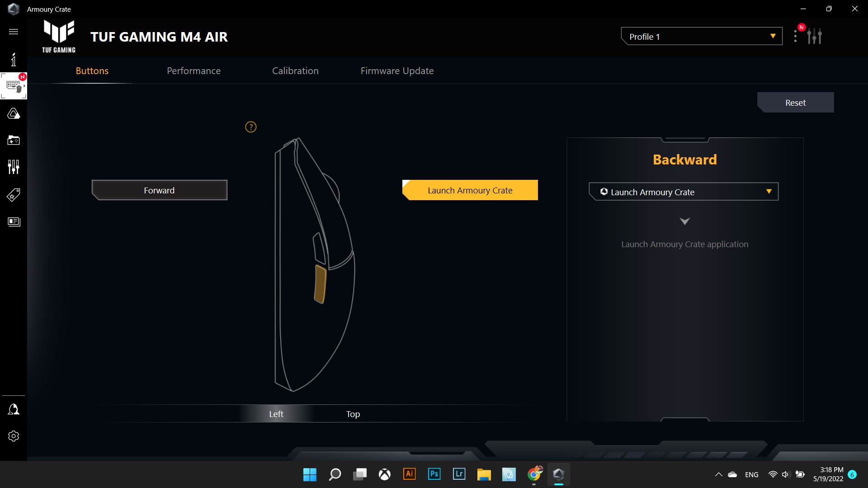
Task: Open the Profile 1 dropdown
Action: tap(702, 37)
